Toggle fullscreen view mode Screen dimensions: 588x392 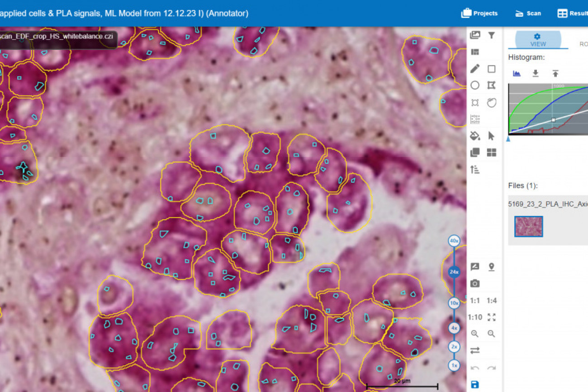point(492,317)
